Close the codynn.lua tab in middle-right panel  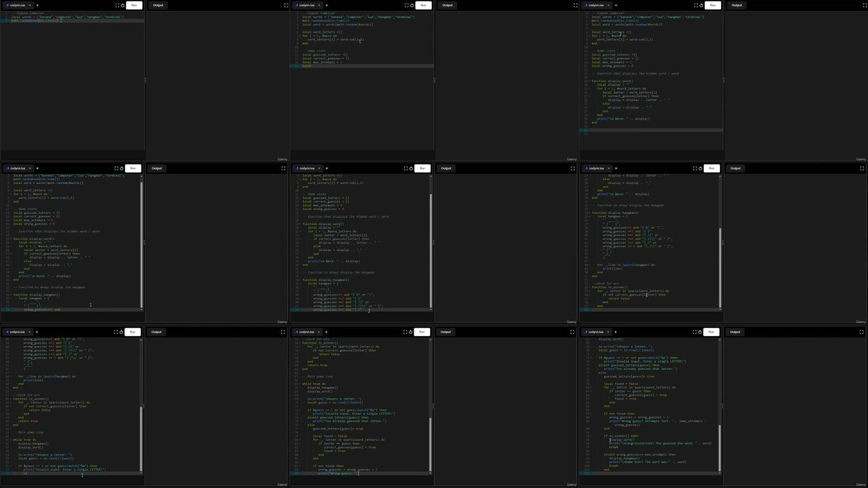608,168
